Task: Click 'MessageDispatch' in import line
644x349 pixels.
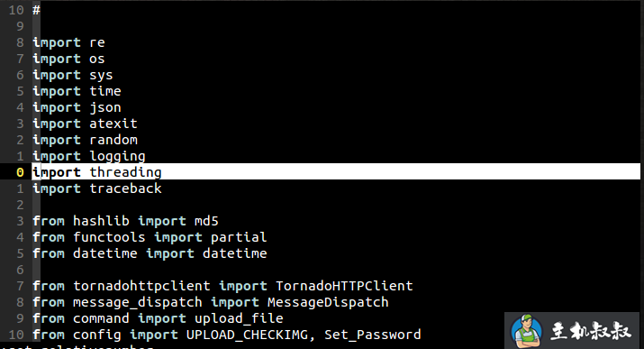Action: coord(328,302)
